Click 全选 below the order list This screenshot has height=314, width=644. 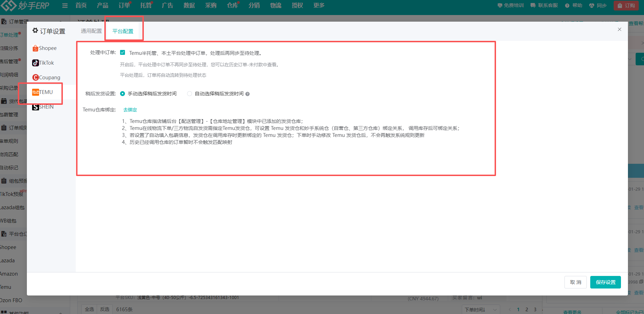(x=89, y=309)
